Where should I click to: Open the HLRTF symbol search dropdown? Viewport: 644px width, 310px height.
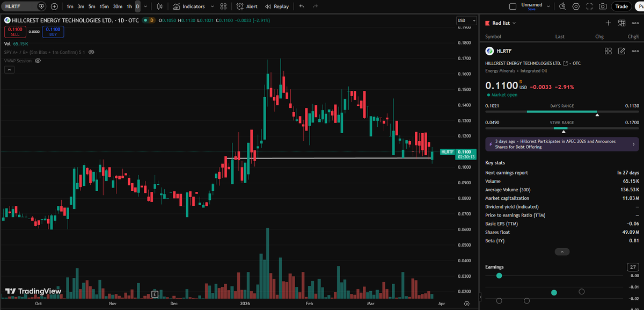click(24, 6)
